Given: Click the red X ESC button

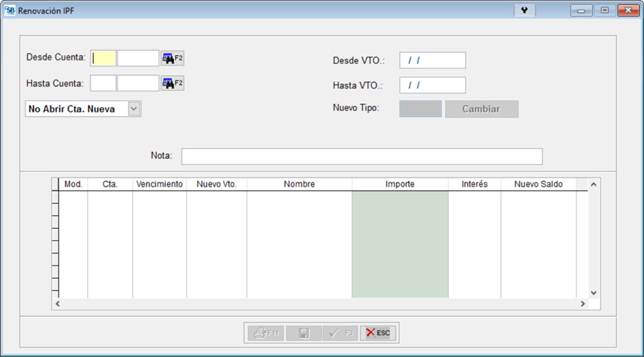Looking at the screenshot, I should (378, 333).
